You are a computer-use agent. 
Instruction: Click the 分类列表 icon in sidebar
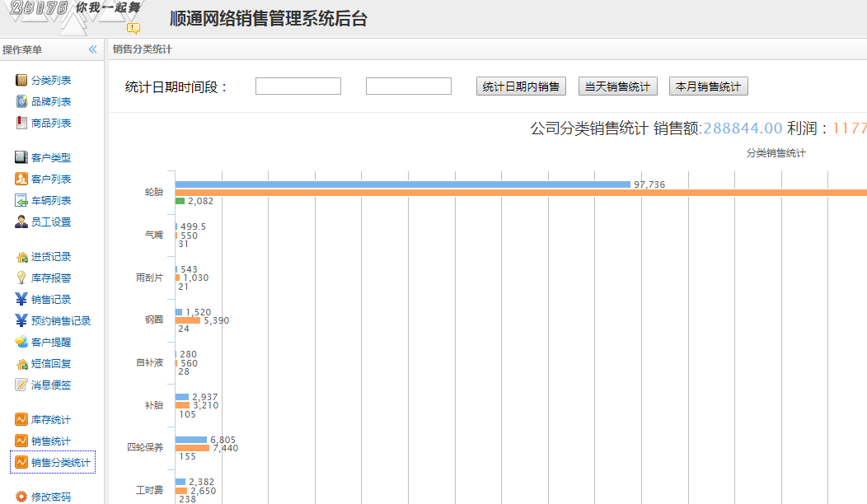tap(21, 80)
